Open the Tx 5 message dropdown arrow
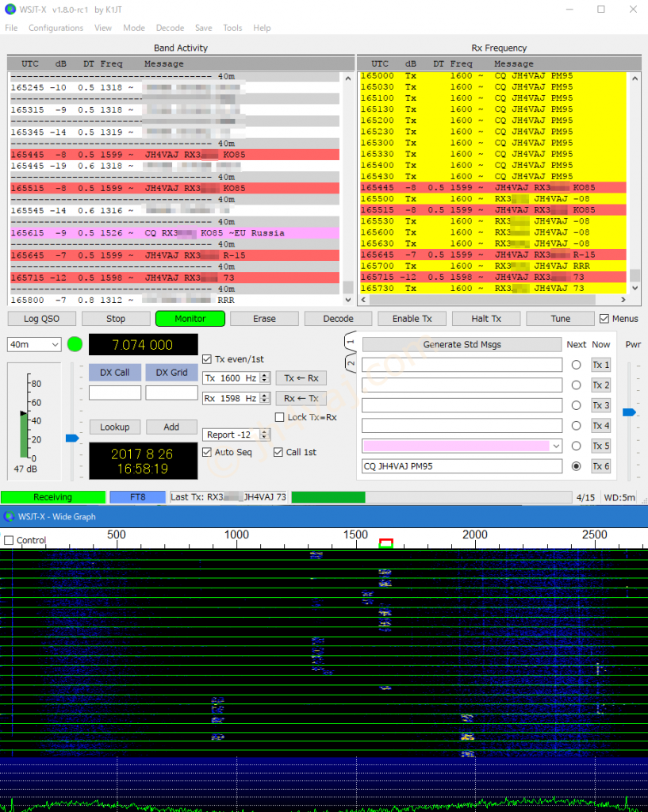The height and width of the screenshot is (812, 648). (556, 446)
